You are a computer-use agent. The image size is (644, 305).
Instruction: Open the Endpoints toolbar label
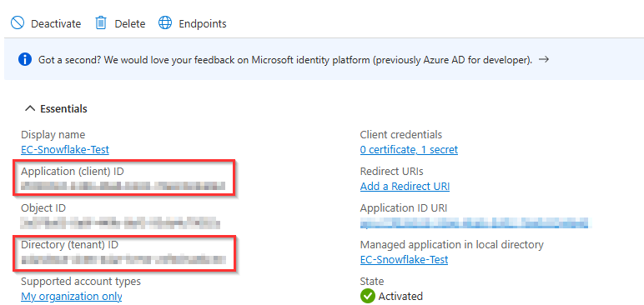coord(203,24)
